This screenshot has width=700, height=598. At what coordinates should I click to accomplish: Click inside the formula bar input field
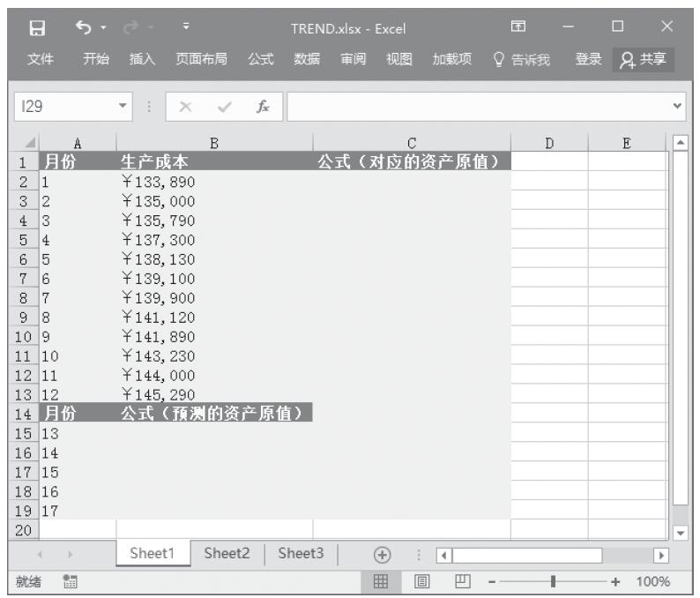(476, 107)
